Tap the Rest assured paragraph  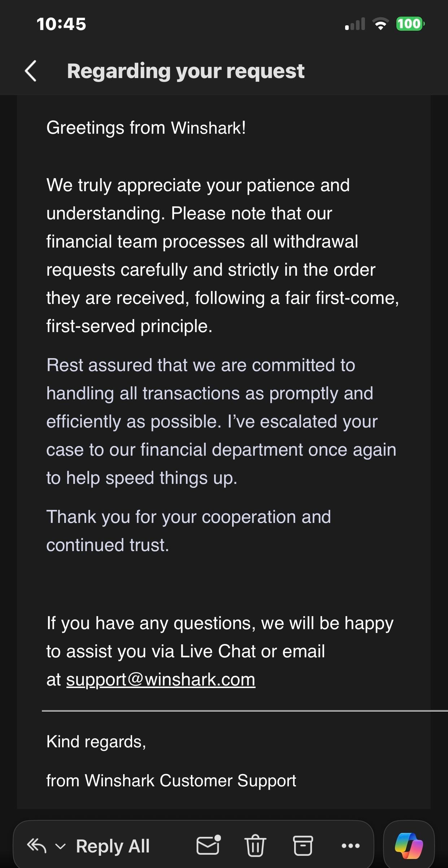click(221, 421)
